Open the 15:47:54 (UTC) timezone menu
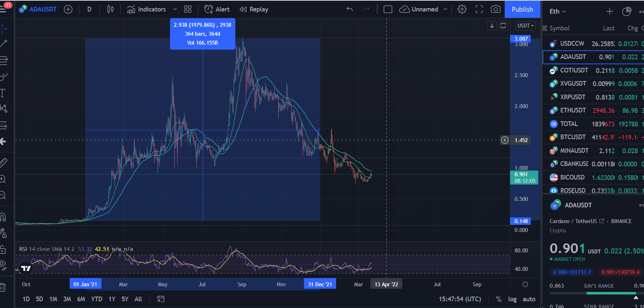This screenshot has height=308, width=644. coord(460,299)
